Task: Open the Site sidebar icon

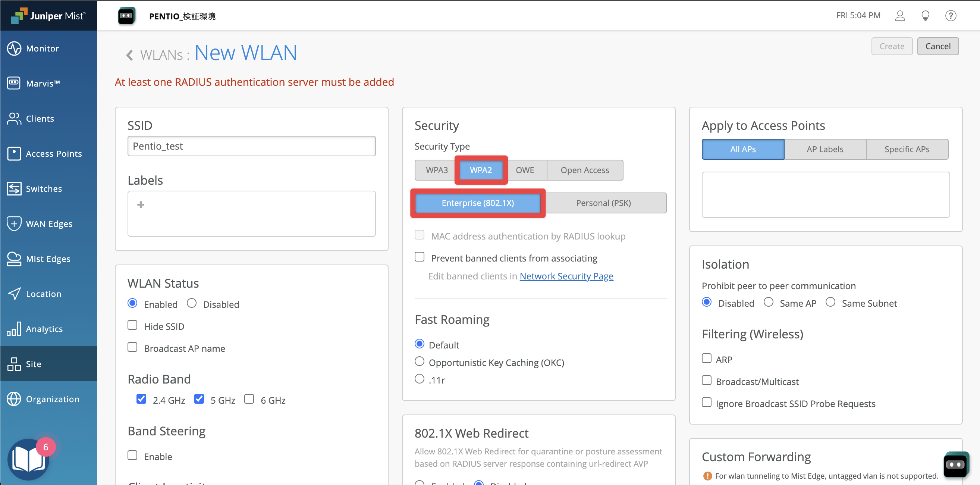Action: 14,364
